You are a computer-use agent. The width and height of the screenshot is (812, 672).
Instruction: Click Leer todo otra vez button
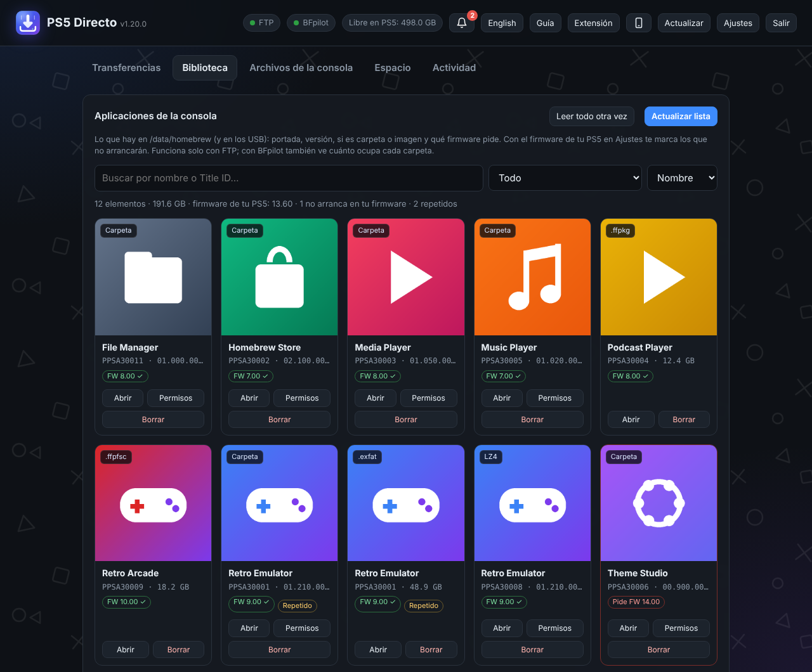click(592, 117)
